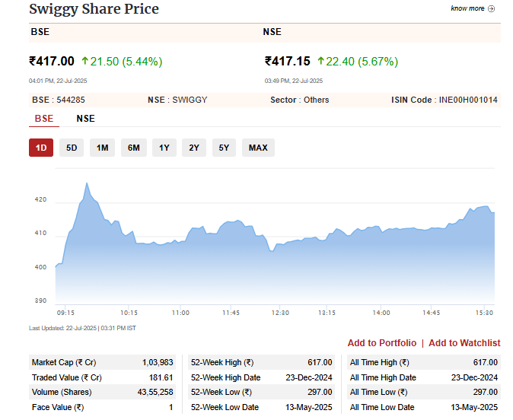The height and width of the screenshot is (420, 513).
Task: Click the BSE change 21.50 (5.44%)
Action: (x=126, y=62)
